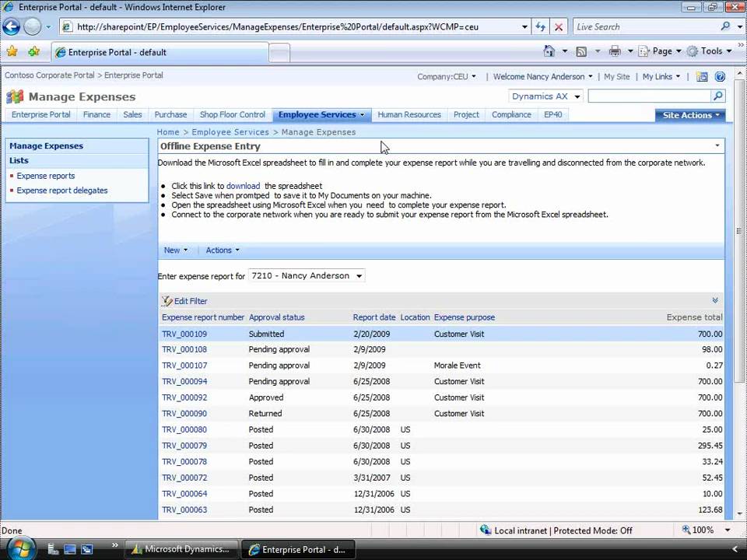
Task: Open expense report TRV_000063
Action: point(184,510)
